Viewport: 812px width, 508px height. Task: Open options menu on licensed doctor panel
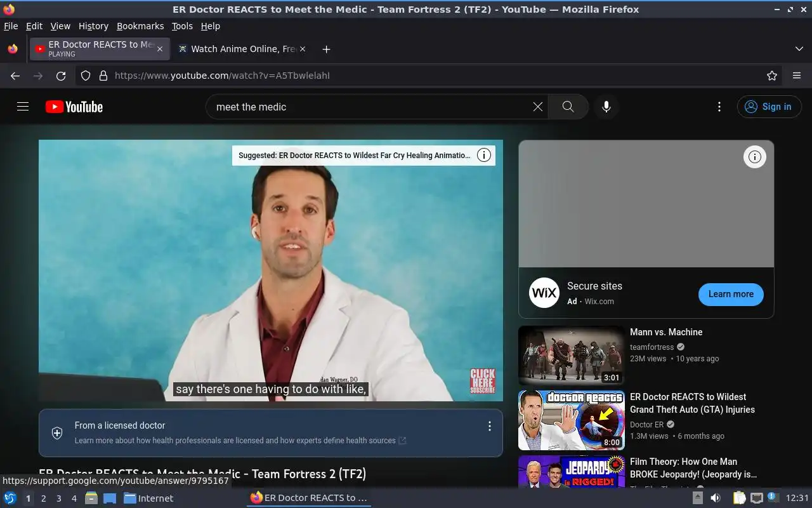[x=489, y=426]
